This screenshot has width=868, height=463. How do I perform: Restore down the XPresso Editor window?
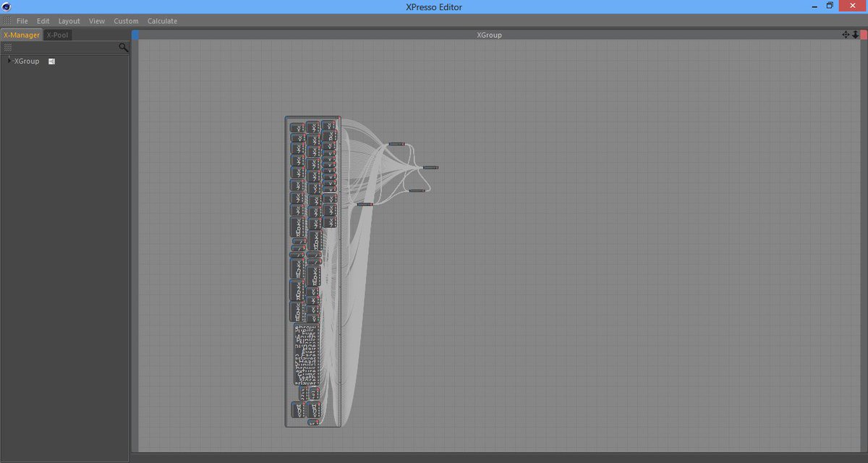click(830, 7)
